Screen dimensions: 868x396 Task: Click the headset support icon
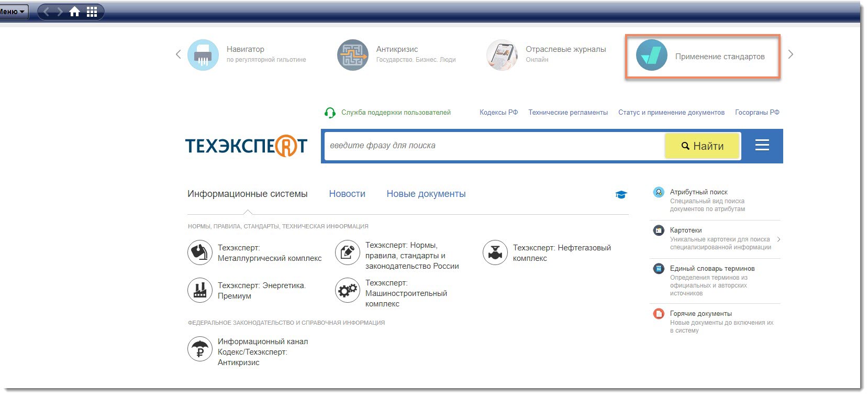coord(330,113)
